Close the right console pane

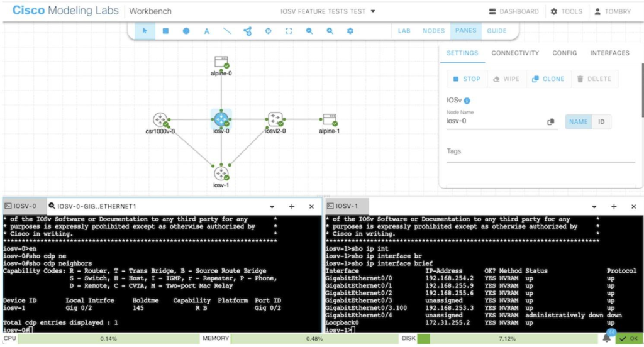[x=633, y=207]
